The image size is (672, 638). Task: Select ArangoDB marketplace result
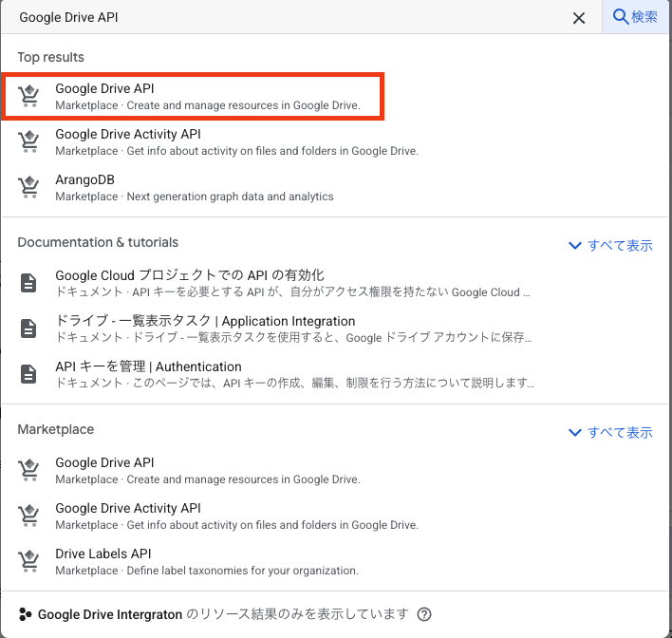(x=194, y=187)
